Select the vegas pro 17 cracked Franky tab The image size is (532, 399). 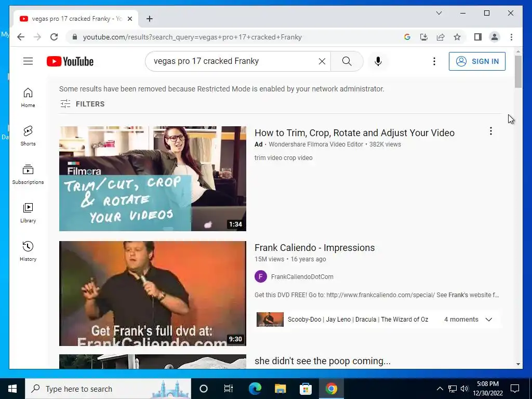(76, 19)
